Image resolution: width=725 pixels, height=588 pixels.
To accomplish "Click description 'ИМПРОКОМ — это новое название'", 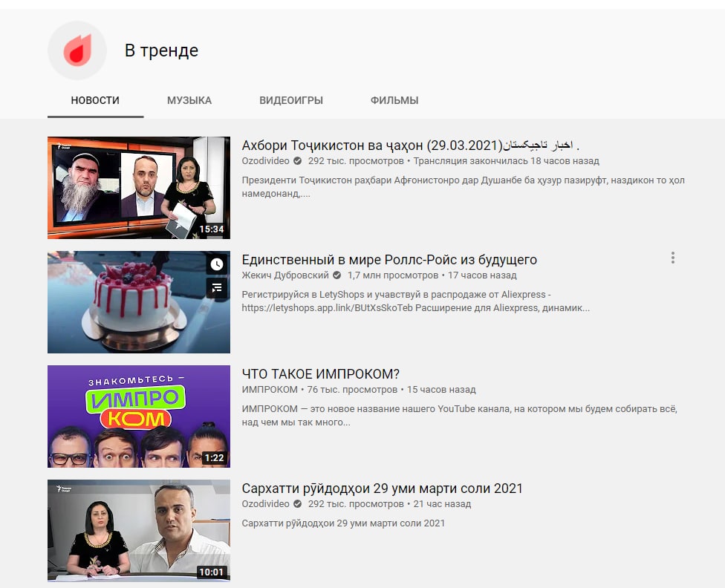I will (459, 415).
